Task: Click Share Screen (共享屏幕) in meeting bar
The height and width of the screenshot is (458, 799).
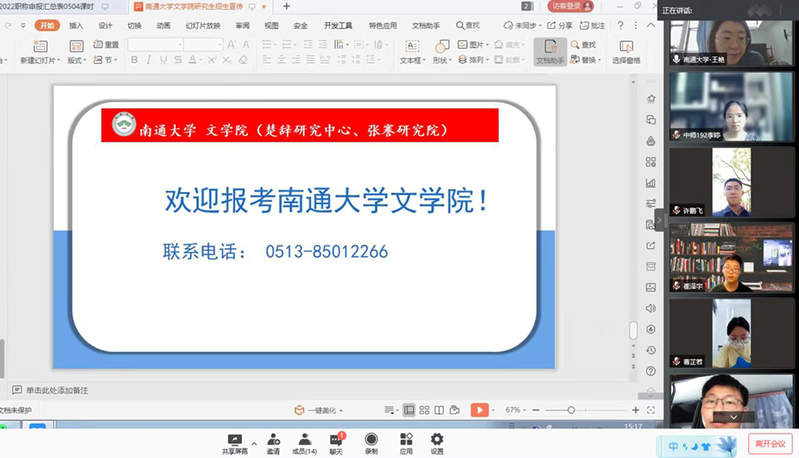Action: [x=235, y=444]
